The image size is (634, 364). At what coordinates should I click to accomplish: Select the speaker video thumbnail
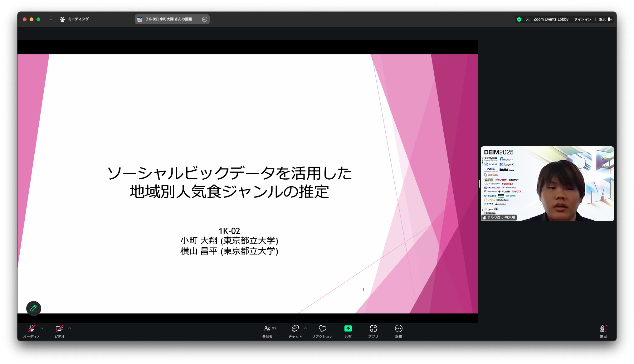(x=547, y=184)
